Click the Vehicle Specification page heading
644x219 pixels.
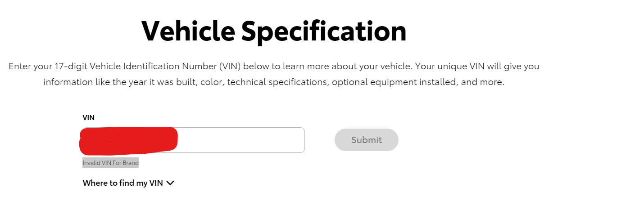274,31
